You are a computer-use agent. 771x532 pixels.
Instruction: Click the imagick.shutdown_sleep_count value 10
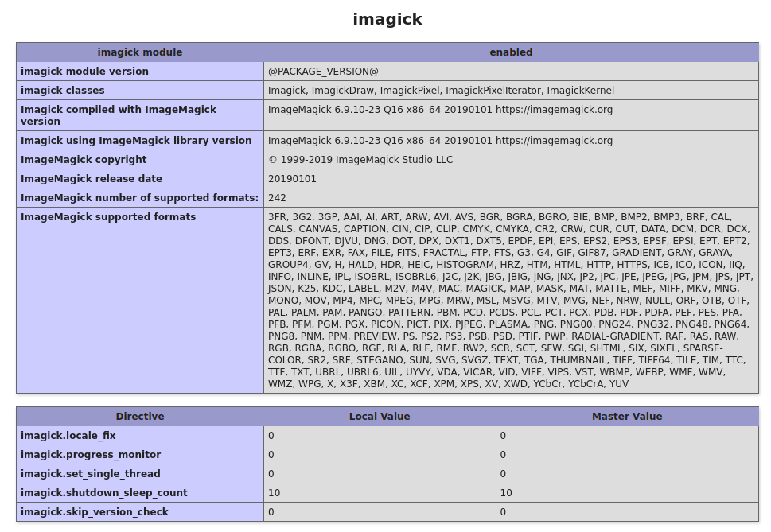tap(274, 493)
